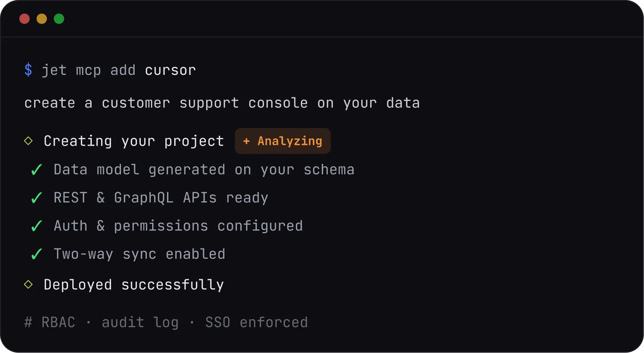This screenshot has height=353, width=644.
Task: Click the yellow minimize window dot
Action: click(x=42, y=19)
